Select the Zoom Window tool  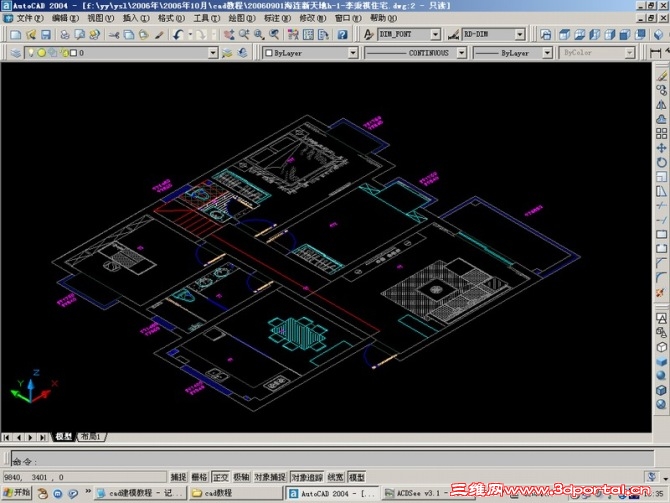coord(259,35)
